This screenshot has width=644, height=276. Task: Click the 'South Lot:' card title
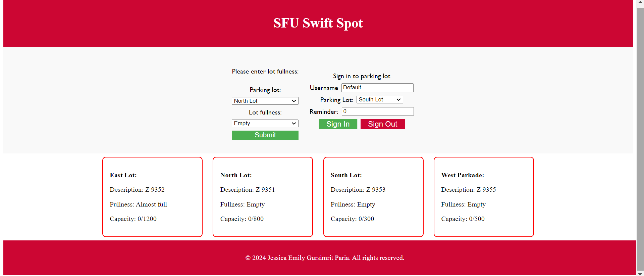(346, 175)
